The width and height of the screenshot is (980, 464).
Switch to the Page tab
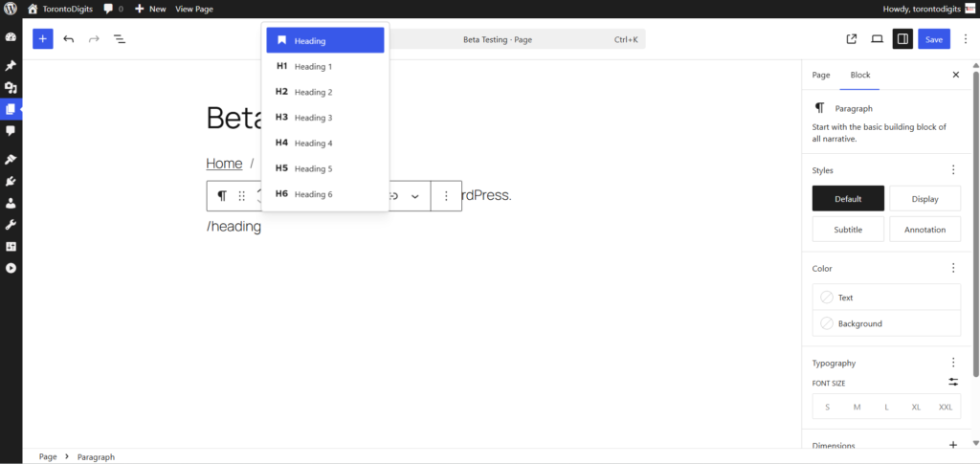coord(821,75)
